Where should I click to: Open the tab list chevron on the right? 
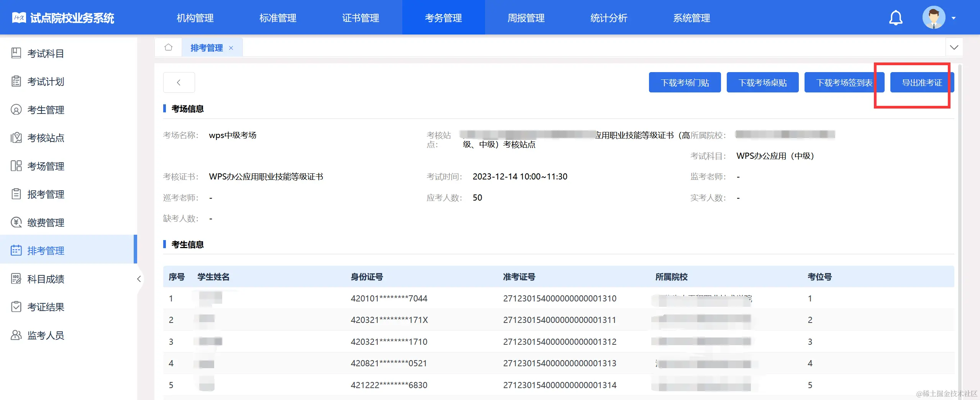pyautogui.click(x=954, y=47)
